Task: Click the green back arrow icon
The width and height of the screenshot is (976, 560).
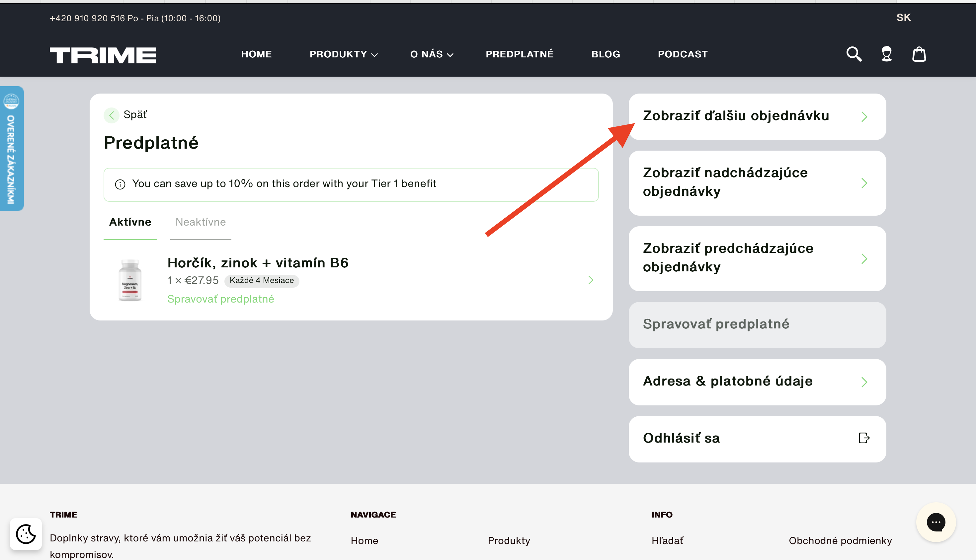Action: coord(111,115)
